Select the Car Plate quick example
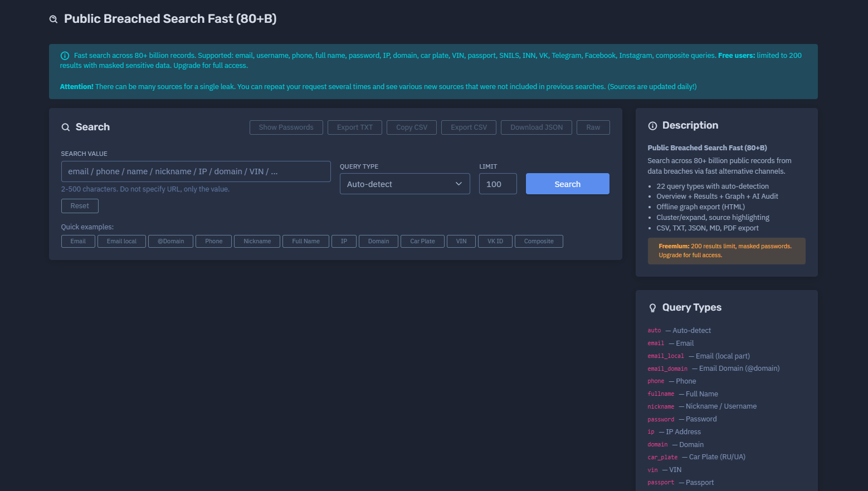Image resolution: width=868 pixels, height=491 pixels. point(422,241)
